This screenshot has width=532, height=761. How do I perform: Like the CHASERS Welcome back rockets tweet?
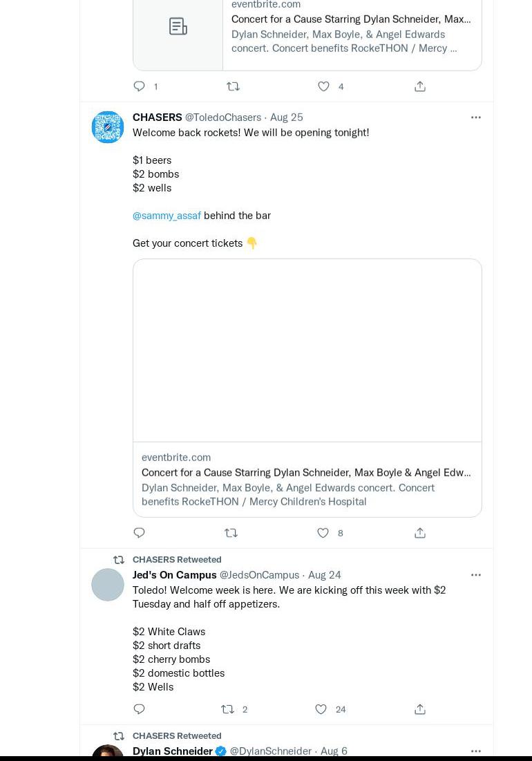click(323, 533)
